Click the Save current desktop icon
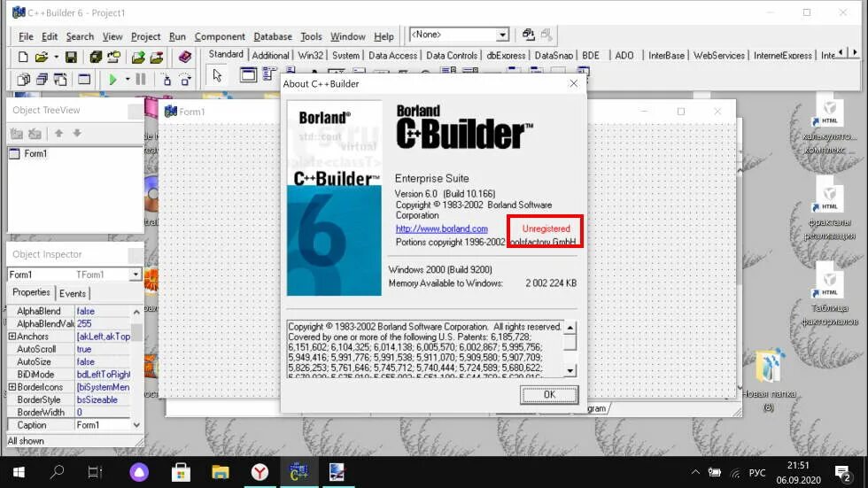The image size is (868, 488). pyautogui.click(x=528, y=35)
